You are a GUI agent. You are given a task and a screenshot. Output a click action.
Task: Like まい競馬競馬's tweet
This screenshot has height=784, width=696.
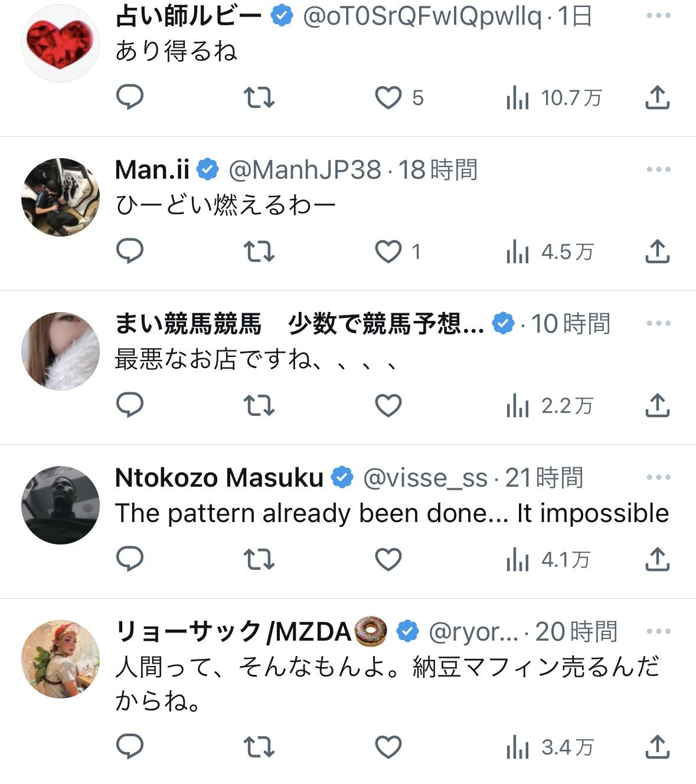tap(388, 405)
